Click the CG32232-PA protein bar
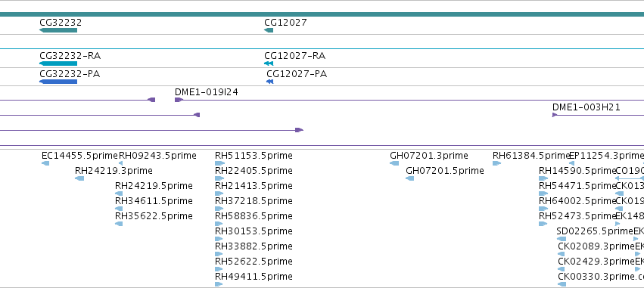644x288 pixels. pos(58,82)
